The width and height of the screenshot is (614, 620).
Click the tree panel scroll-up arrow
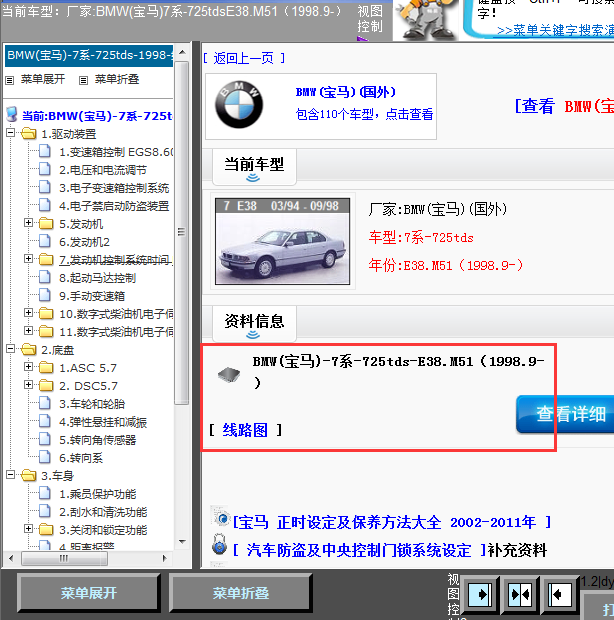(x=182, y=52)
